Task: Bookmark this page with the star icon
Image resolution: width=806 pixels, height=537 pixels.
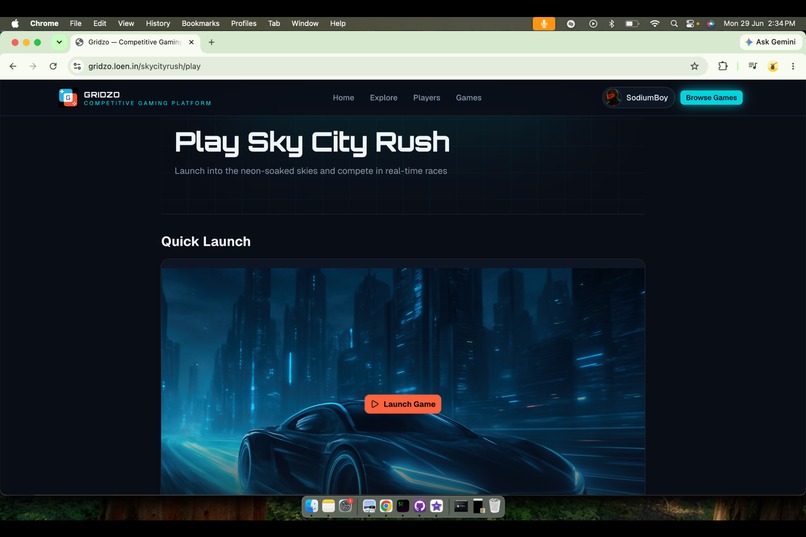Action: (694, 66)
